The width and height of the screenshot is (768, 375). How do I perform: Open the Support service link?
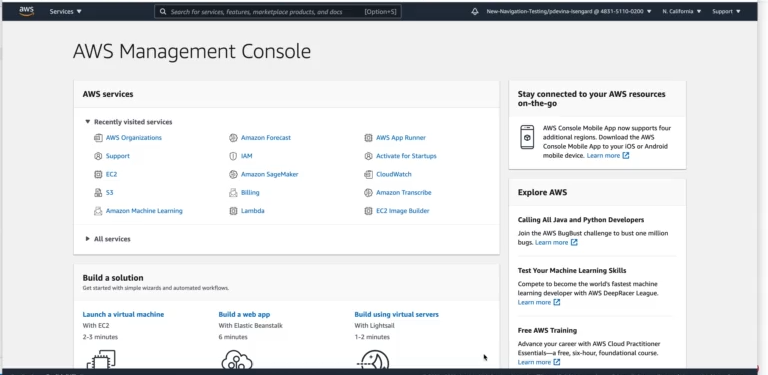pyautogui.click(x=118, y=156)
